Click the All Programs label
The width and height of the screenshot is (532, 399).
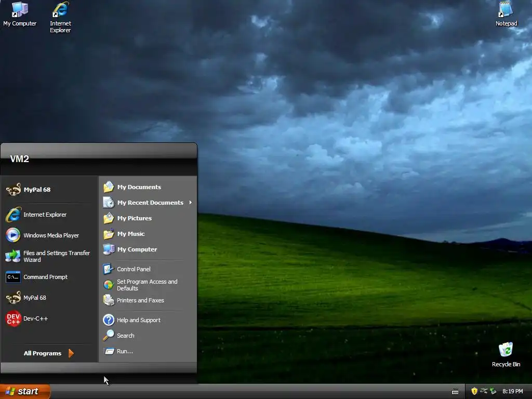(x=43, y=353)
